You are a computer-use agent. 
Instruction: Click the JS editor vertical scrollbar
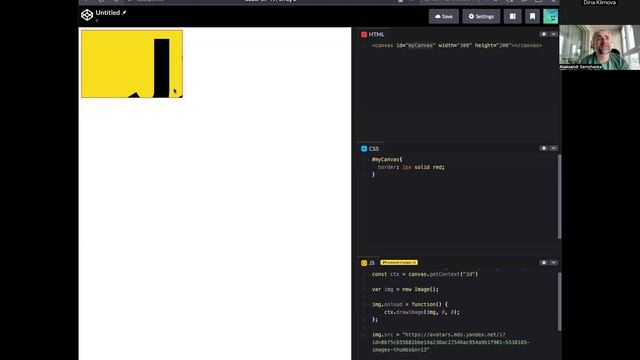point(559,302)
